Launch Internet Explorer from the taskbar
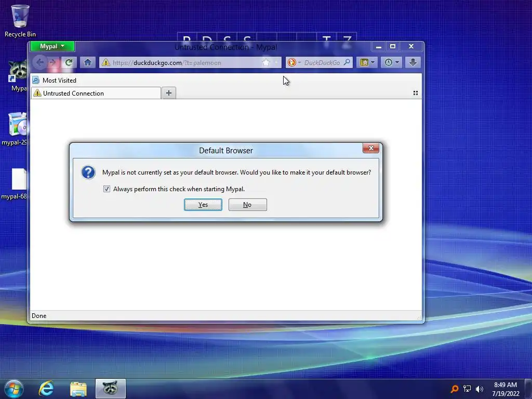This screenshot has height=399, width=532. tap(46, 389)
